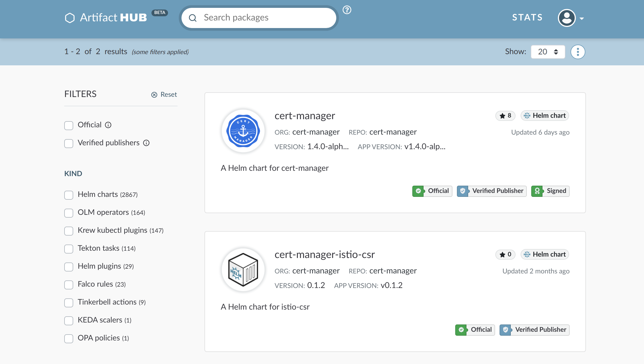Image resolution: width=644 pixels, height=364 pixels.
Task: Select STATS in the top navigation
Action: (527, 17)
